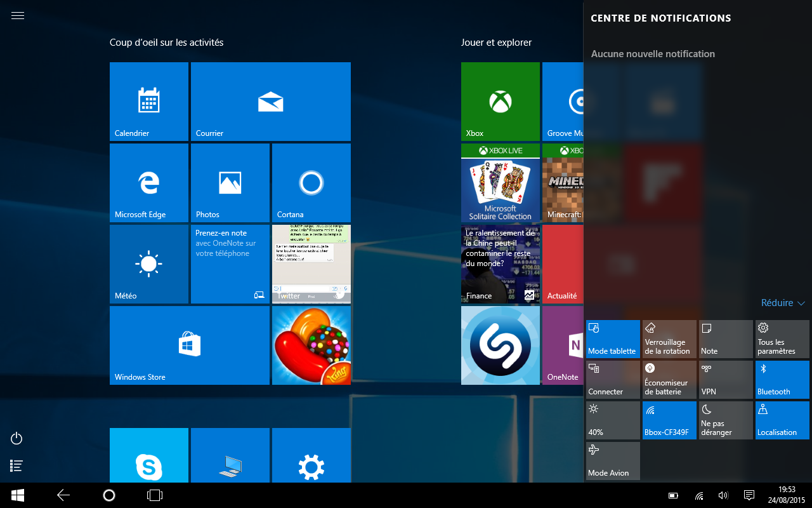This screenshot has height=508, width=812.
Task: Launch the Minecraft tile
Action: click(563, 183)
